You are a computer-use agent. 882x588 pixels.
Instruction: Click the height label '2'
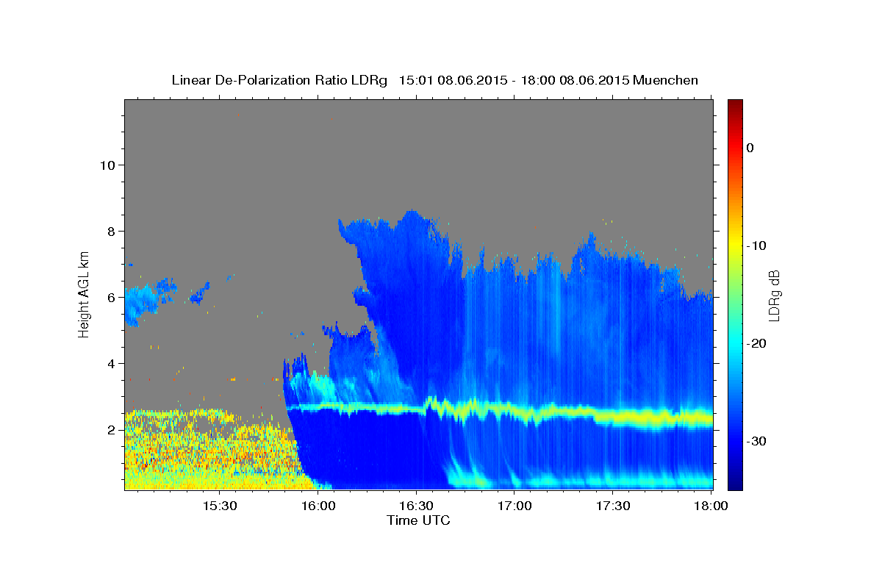point(112,429)
